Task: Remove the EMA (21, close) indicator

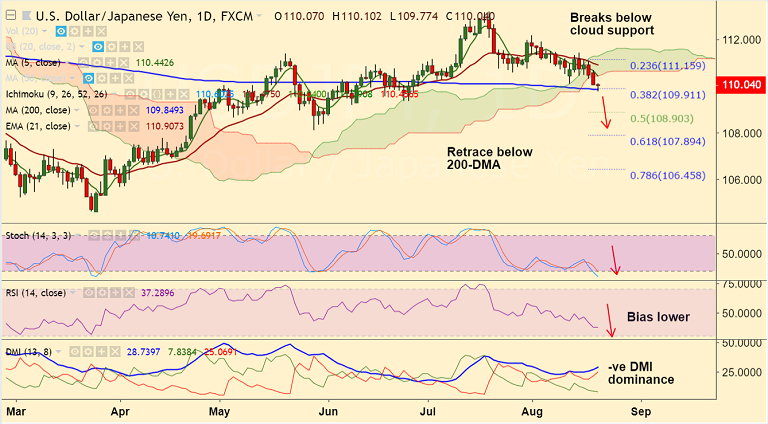Action: (x=133, y=126)
